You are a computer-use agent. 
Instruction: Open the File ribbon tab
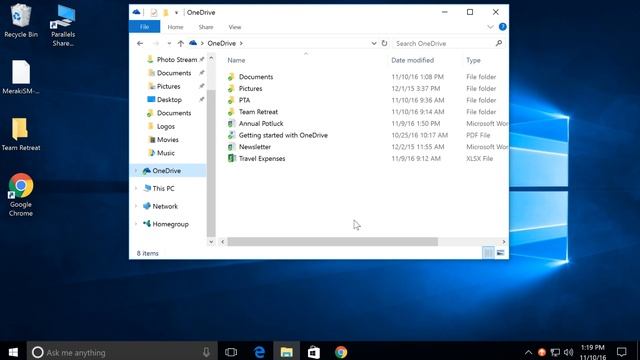coord(144,27)
